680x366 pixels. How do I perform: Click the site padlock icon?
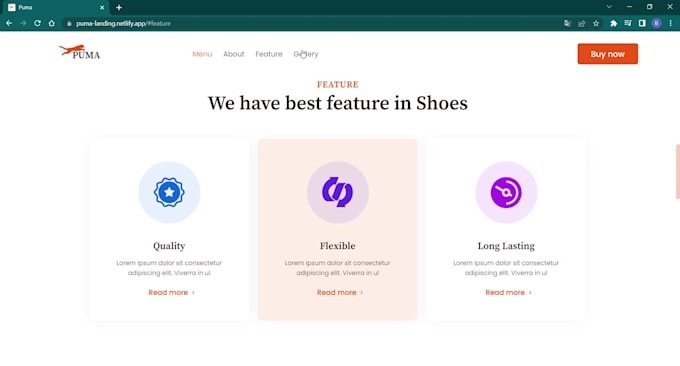point(69,23)
